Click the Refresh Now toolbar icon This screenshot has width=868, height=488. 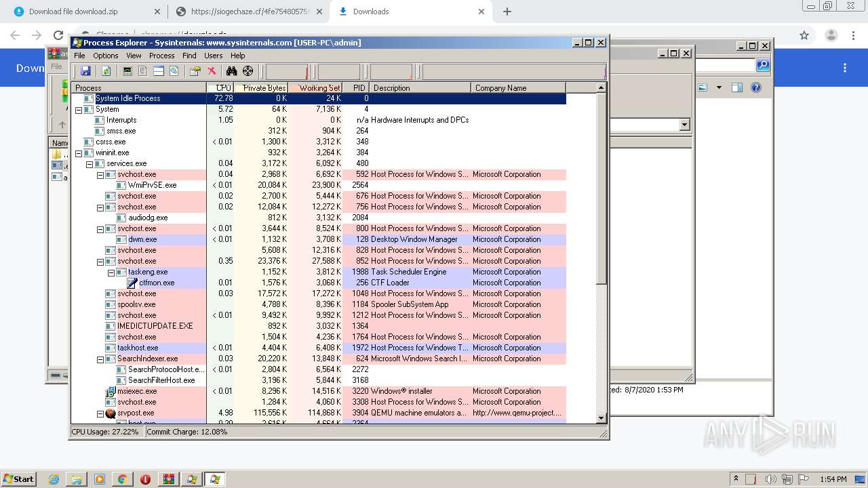point(106,71)
